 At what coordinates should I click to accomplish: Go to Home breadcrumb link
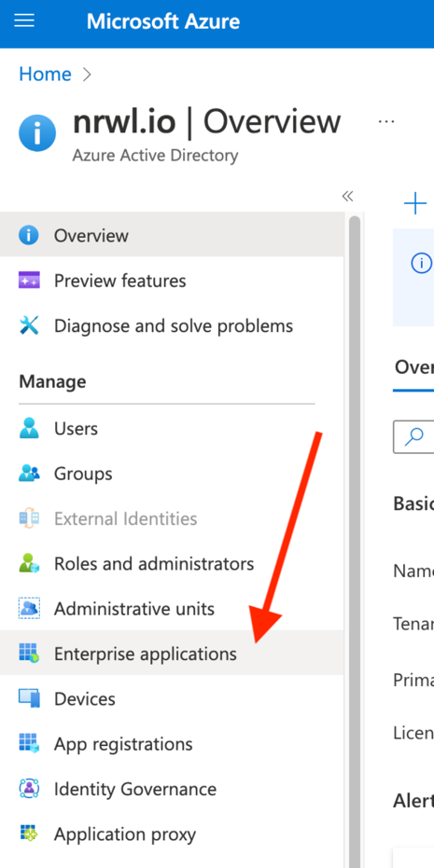[46, 74]
